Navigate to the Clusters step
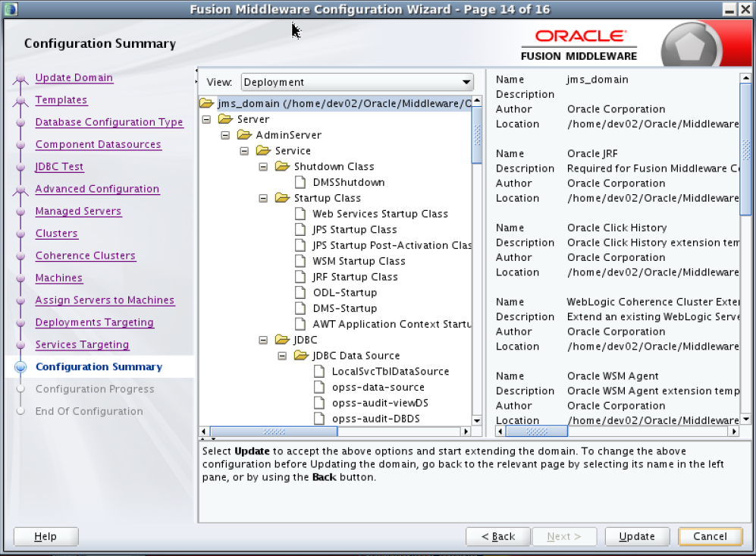The image size is (756, 556). coord(56,233)
